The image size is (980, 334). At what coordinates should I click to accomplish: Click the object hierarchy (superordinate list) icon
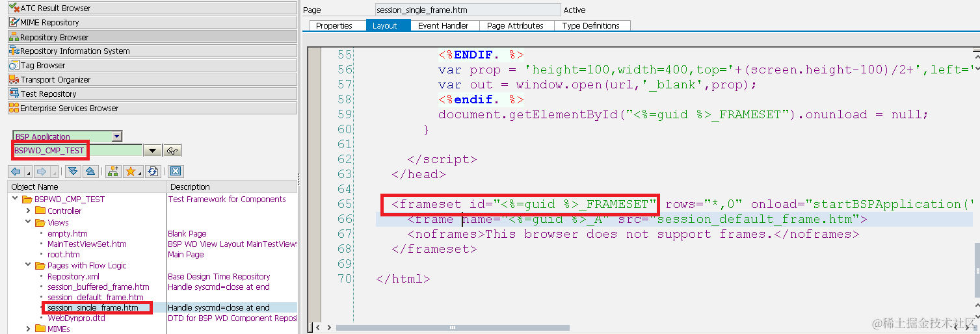pos(113,172)
